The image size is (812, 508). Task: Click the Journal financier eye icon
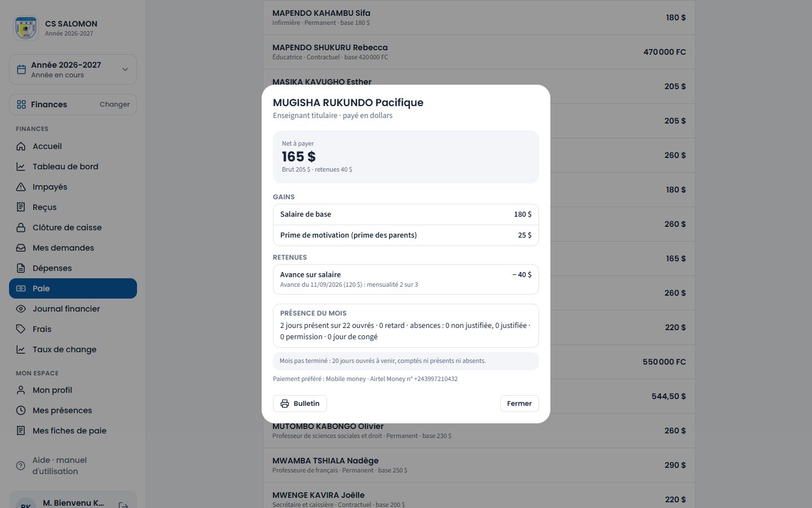21,309
